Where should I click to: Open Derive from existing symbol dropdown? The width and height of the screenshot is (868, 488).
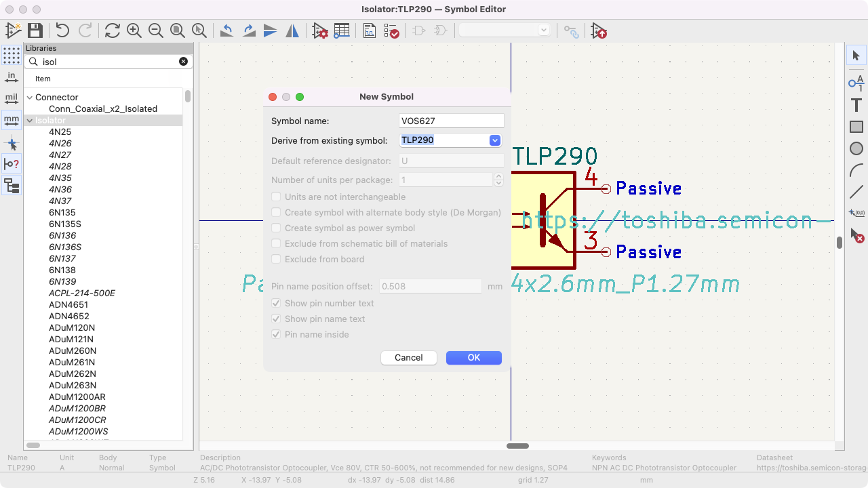coord(495,140)
